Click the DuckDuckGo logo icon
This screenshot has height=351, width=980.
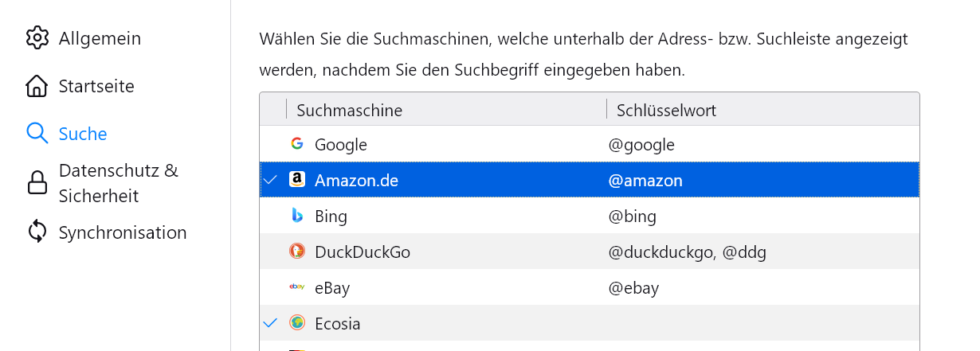coord(297,252)
